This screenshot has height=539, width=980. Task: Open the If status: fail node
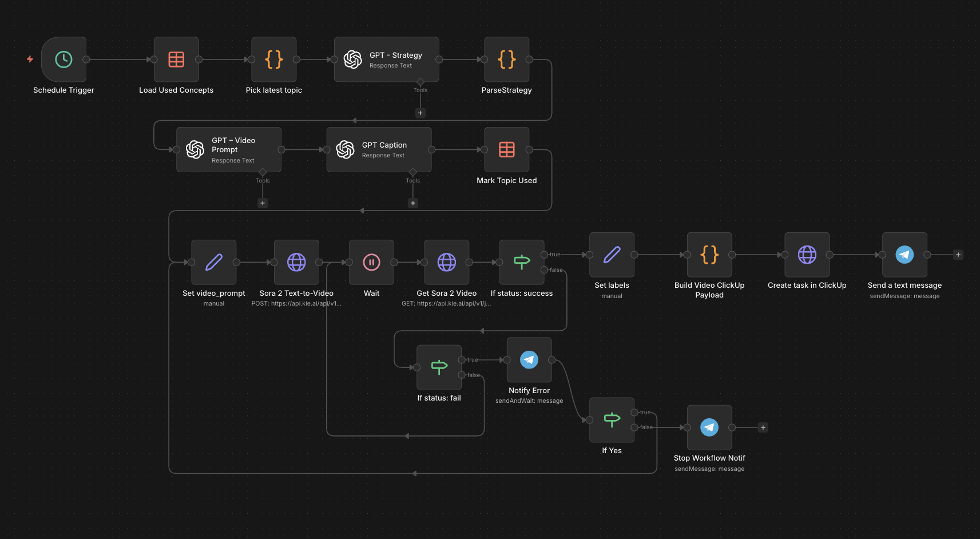tap(439, 367)
